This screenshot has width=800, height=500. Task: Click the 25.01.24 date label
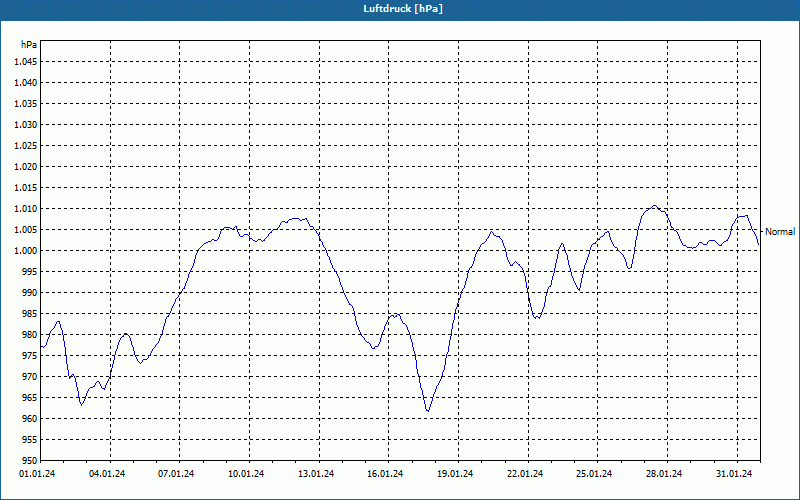[x=594, y=474]
